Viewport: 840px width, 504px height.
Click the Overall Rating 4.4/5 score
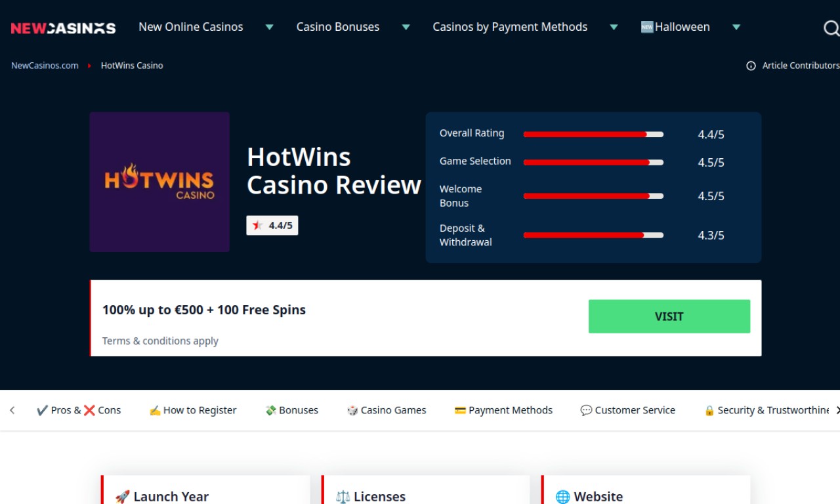tap(711, 135)
